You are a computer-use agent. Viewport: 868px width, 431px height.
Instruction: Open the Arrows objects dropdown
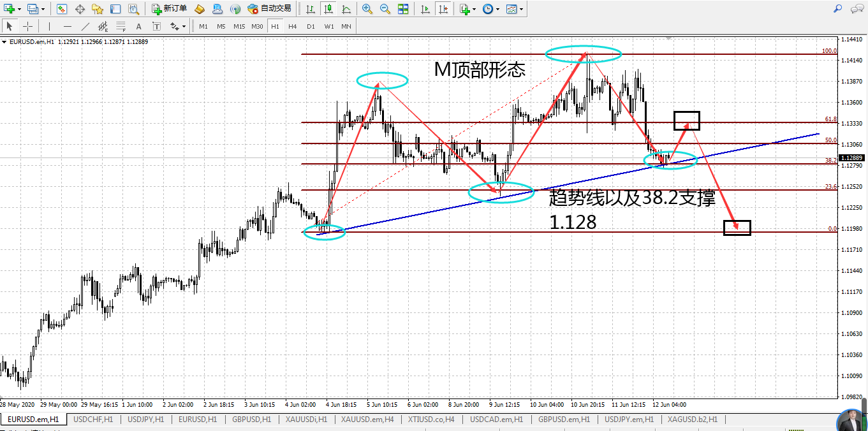tap(184, 26)
